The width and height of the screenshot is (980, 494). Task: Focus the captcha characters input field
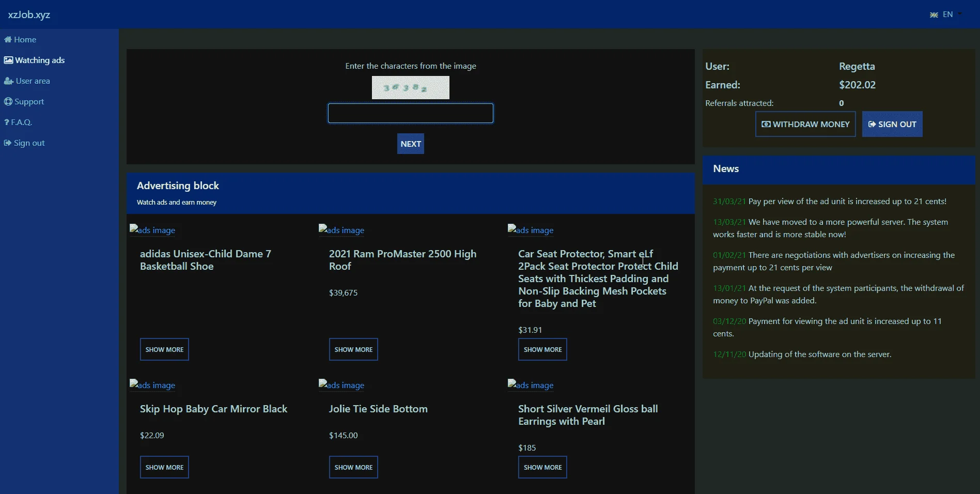[411, 114]
